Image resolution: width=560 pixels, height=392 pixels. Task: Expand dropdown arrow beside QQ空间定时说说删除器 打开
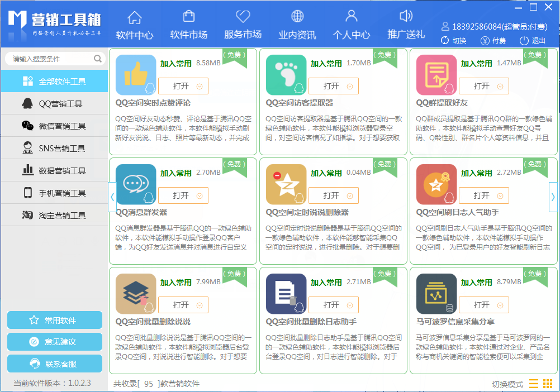(350, 196)
